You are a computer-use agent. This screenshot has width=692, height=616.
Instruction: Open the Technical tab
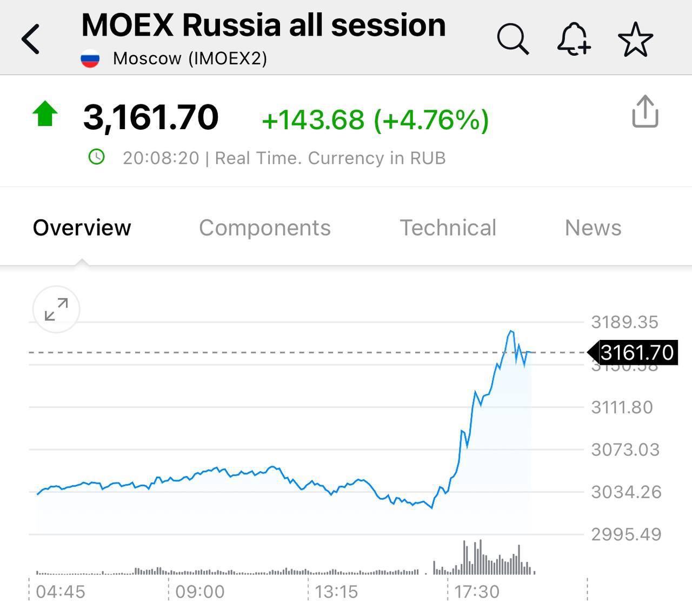(448, 227)
